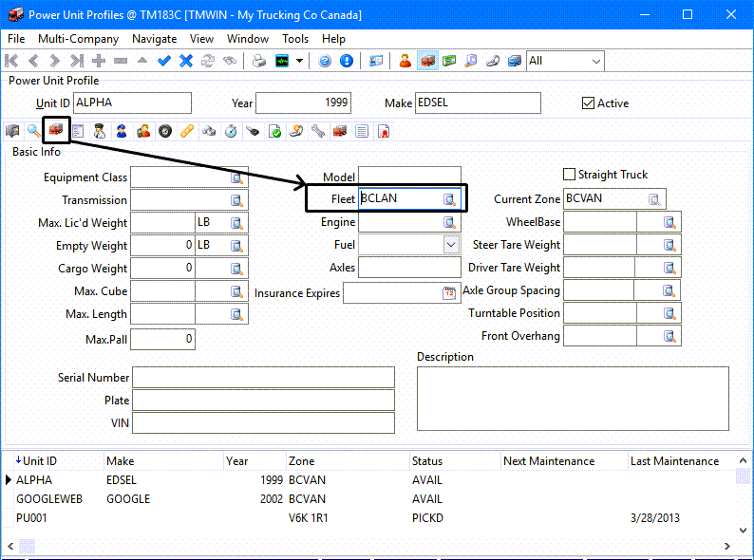Screen dimensions: 754x560
Task: Click the VIN input field
Action: click(263, 423)
